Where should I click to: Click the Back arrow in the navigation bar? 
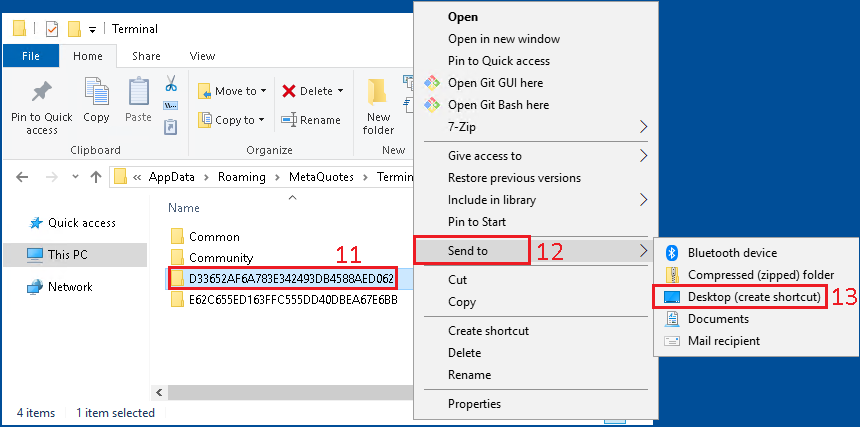tap(22, 177)
